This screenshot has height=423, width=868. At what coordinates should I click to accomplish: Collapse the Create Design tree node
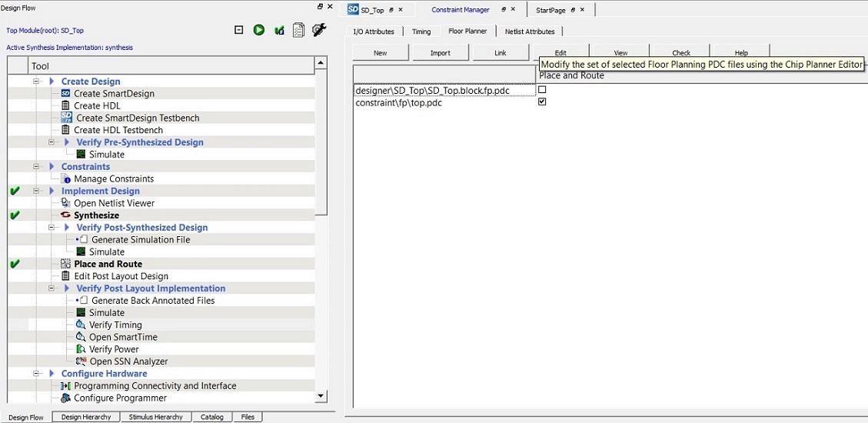pyautogui.click(x=37, y=81)
